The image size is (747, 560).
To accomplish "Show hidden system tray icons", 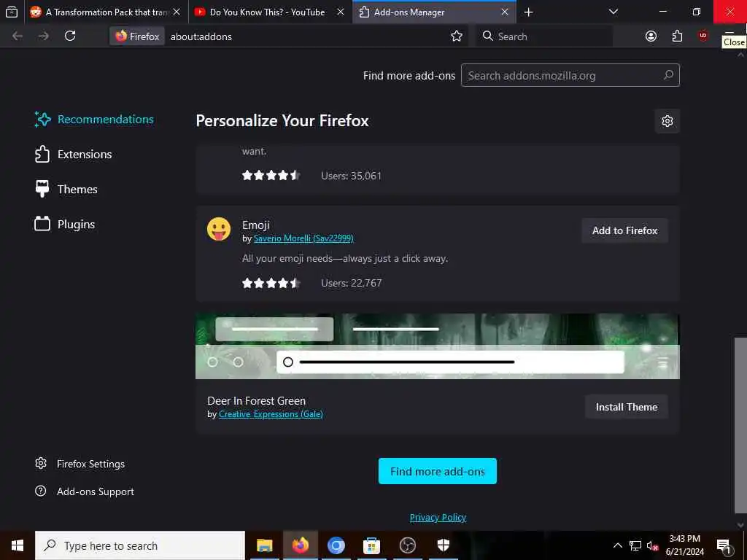I will [617, 545].
